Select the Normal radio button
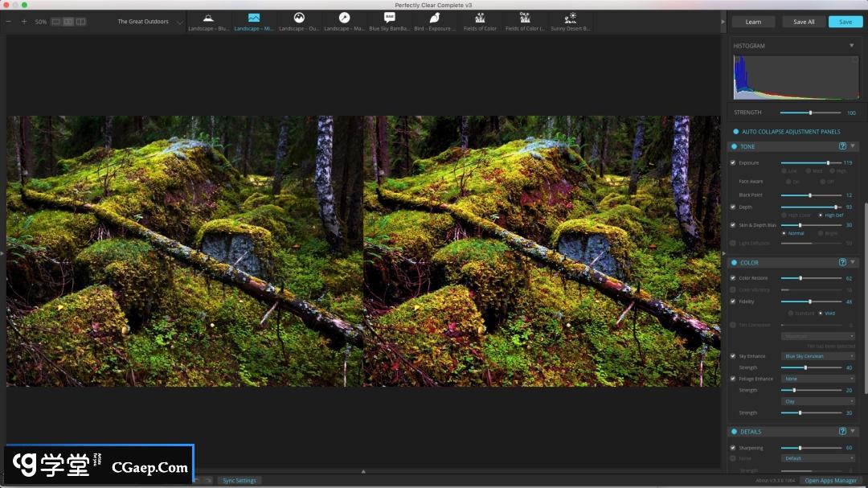The image size is (868, 488). (x=784, y=233)
